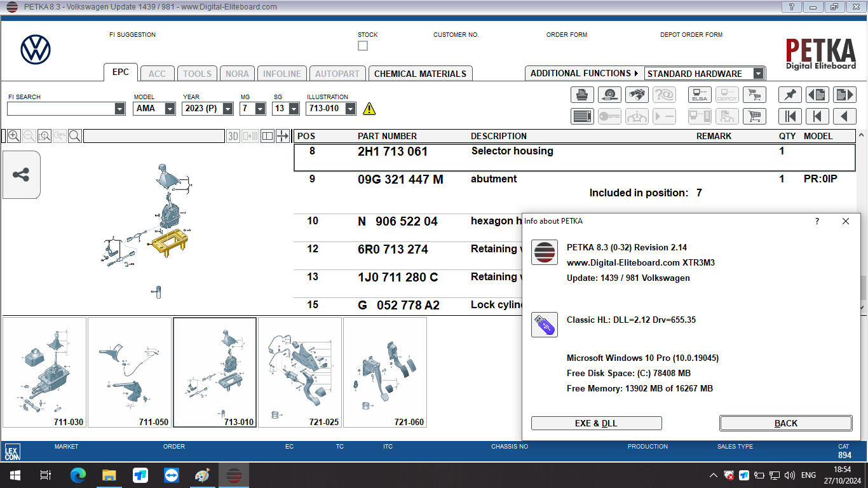Click the illustration search text field
The height and width of the screenshot is (488, 868).
pyautogui.click(x=154, y=136)
